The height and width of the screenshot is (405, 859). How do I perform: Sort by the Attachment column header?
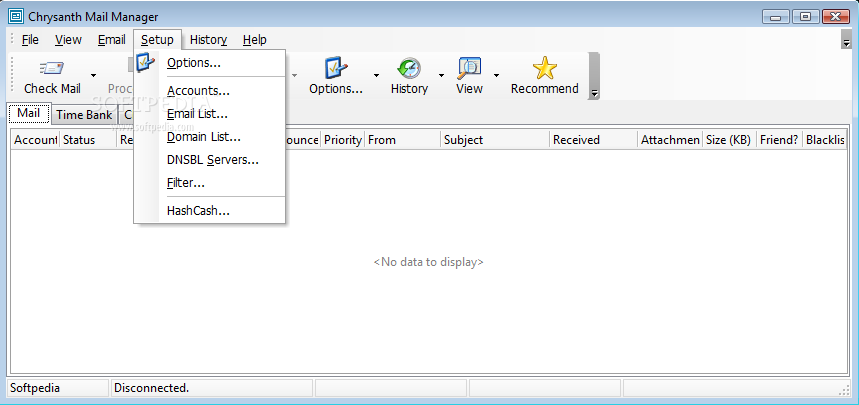[671, 140]
